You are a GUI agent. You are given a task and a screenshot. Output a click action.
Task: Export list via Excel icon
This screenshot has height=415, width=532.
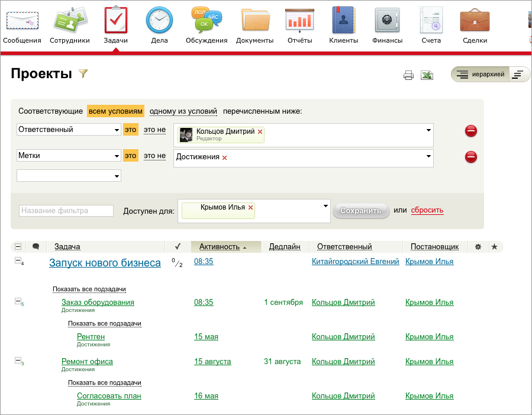point(427,75)
